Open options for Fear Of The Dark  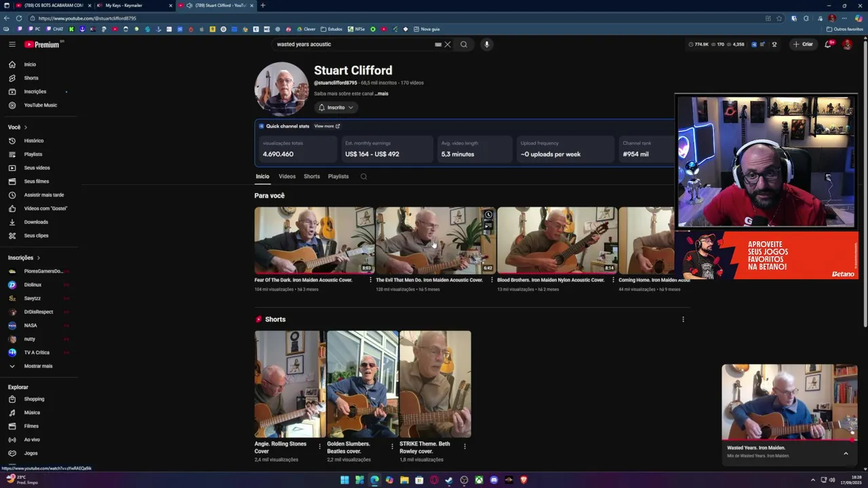coord(370,280)
